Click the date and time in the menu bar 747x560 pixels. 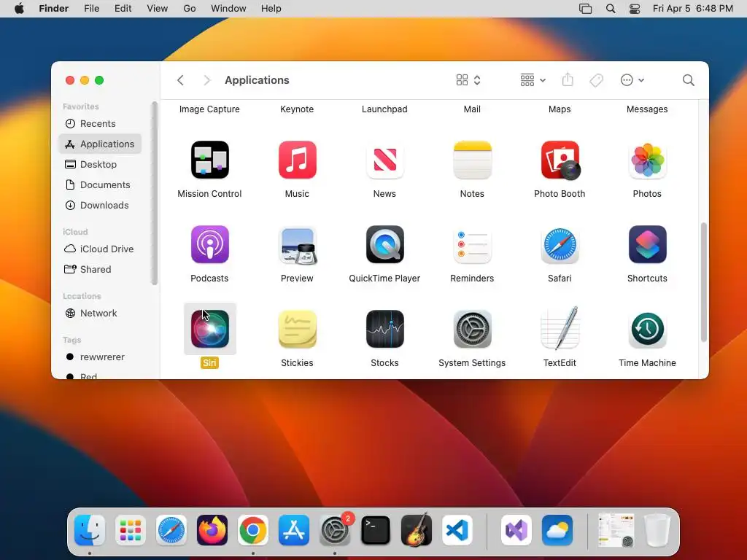coord(693,9)
